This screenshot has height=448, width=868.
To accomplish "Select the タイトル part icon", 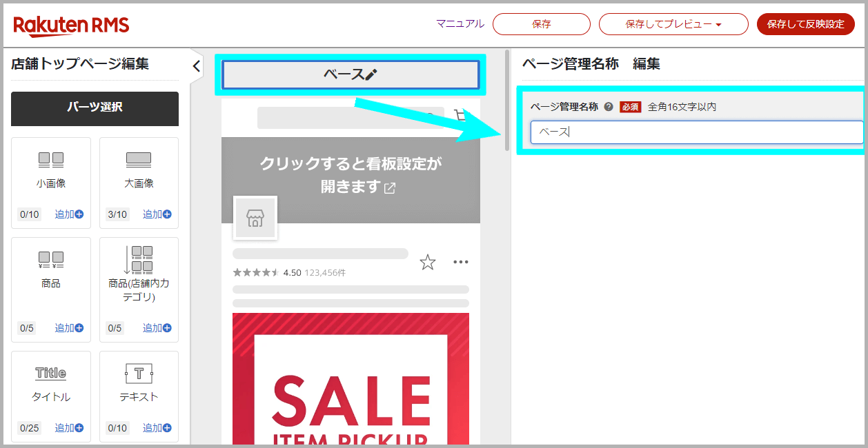I will pos(51,374).
